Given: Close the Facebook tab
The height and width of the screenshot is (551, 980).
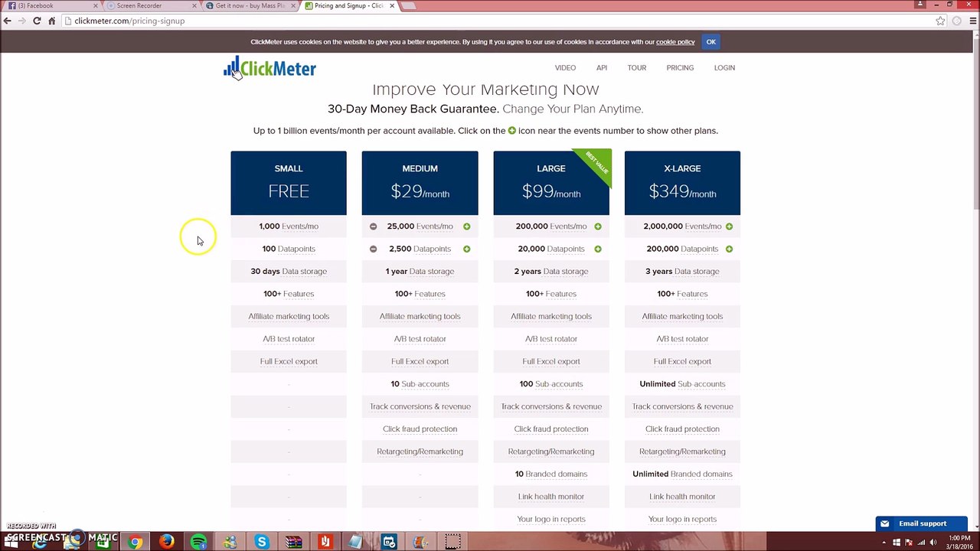Looking at the screenshot, I should coord(96,5).
